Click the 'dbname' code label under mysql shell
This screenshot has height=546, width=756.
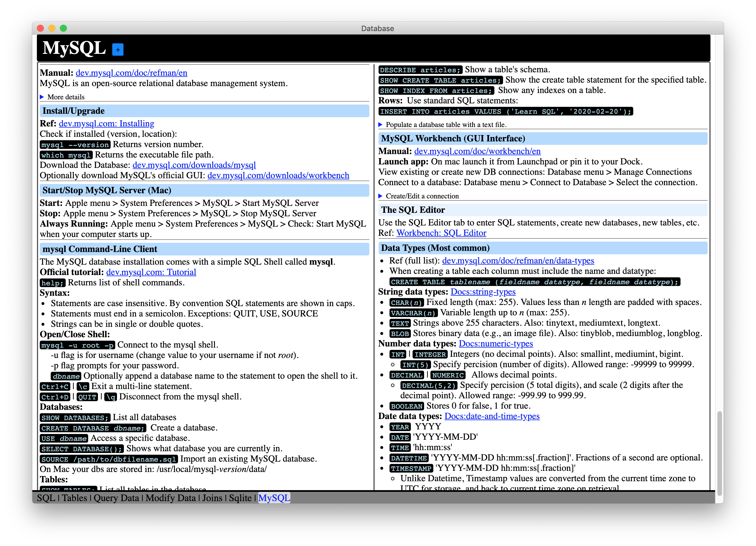[x=66, y=376]
